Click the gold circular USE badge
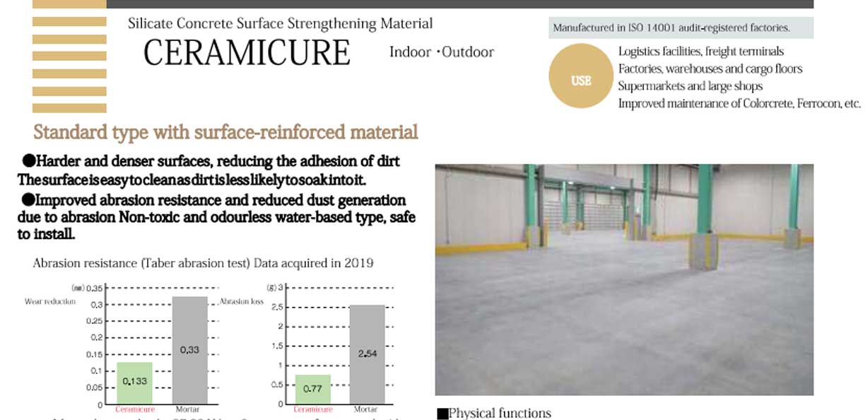Screen dimensions: 868x420 (580, 81)
